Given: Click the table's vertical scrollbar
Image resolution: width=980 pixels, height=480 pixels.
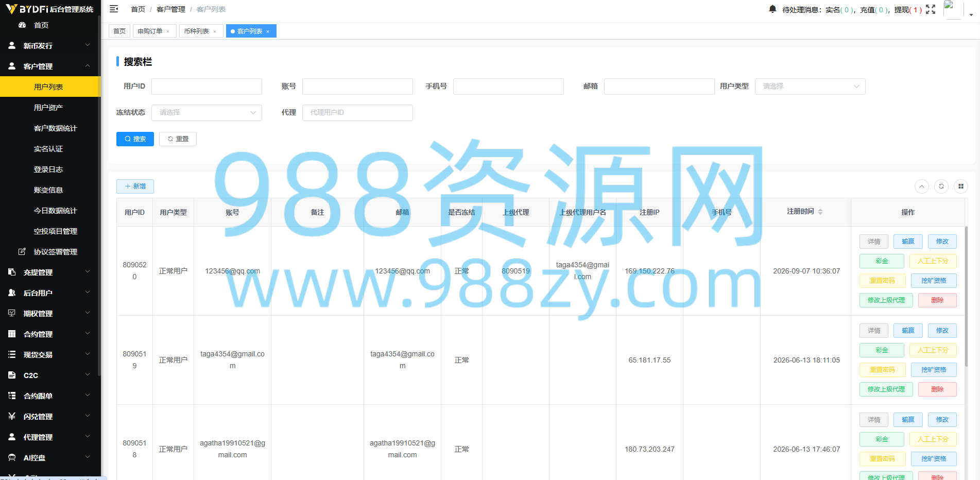Looking at the screenshot, I should [966, 296].
